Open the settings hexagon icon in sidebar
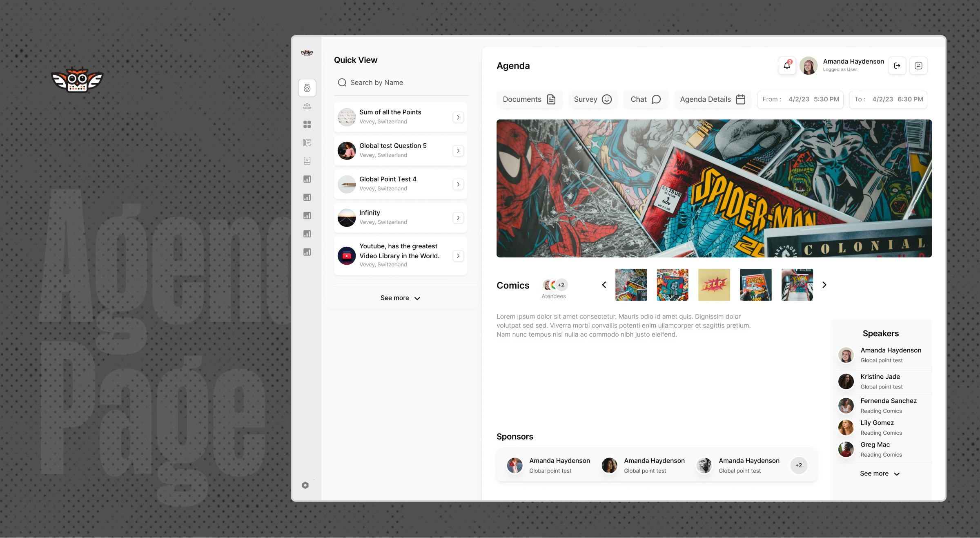Screen dimensions: 980x538 point(305,485)
